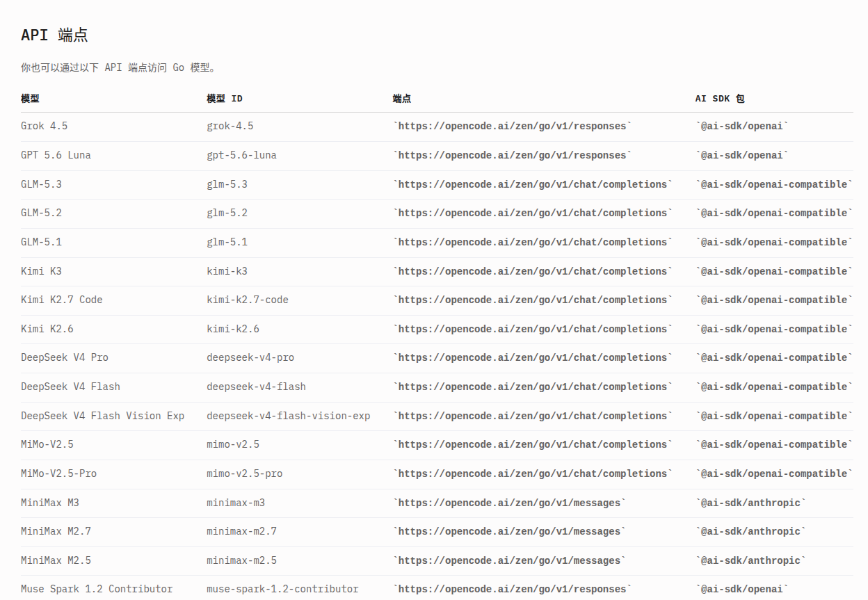Select the 'grok-4.5' model ID cell

click(x=230, y=126)
